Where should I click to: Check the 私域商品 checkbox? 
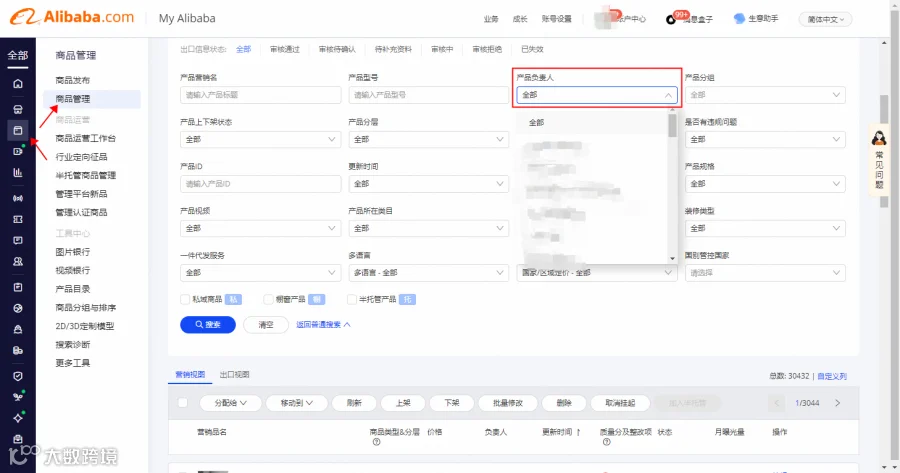pos(185,299)
